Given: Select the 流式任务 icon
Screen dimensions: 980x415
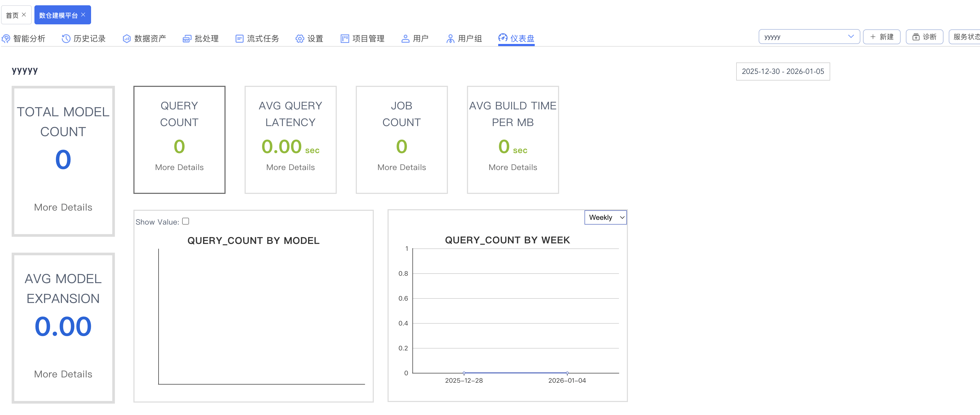Looking at the screenshot, I should point(239,38).
